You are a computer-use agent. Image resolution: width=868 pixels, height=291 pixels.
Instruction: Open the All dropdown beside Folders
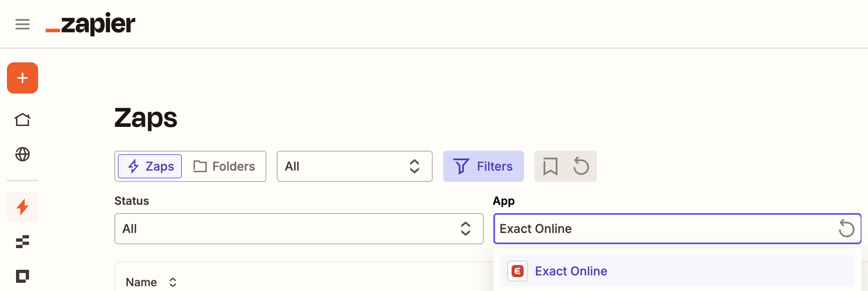[355, 166]
